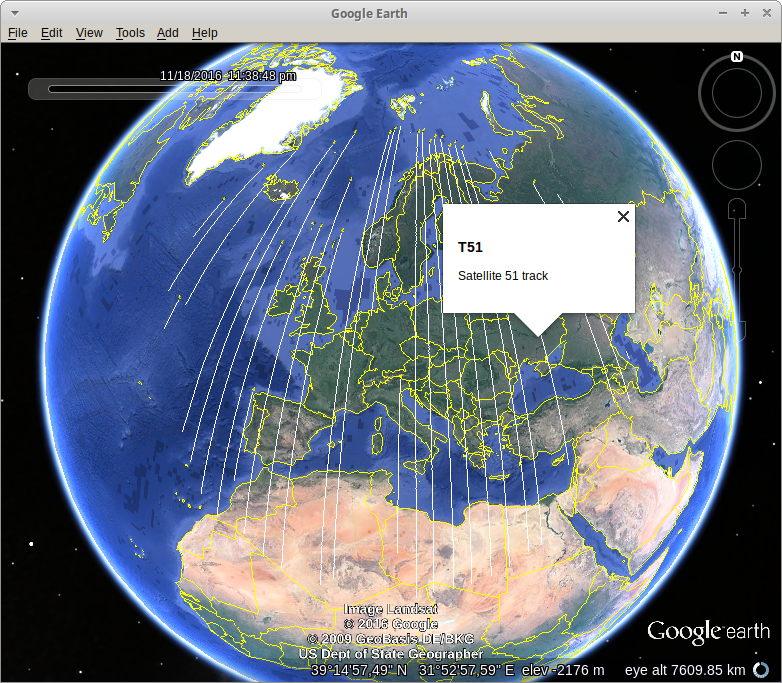Click the T51 balloon title
This screenshot has height=683, width=782.
coord(470,247)
